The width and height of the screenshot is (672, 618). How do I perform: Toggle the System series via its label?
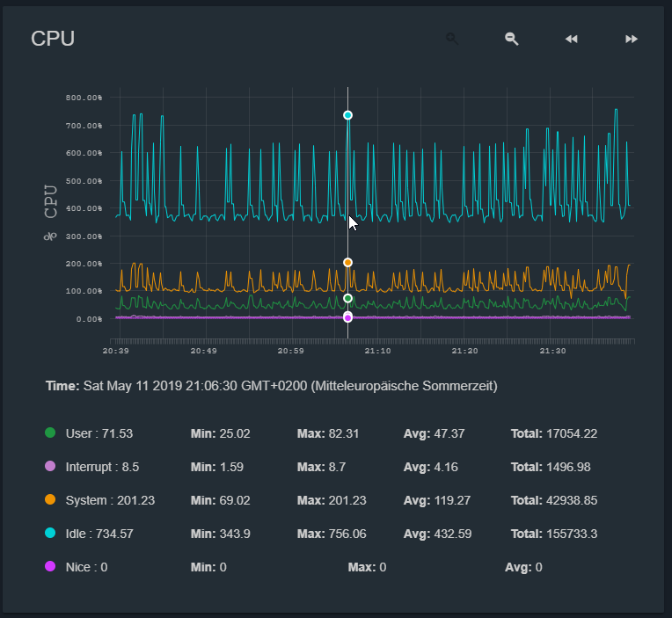(x=110, y=500)
